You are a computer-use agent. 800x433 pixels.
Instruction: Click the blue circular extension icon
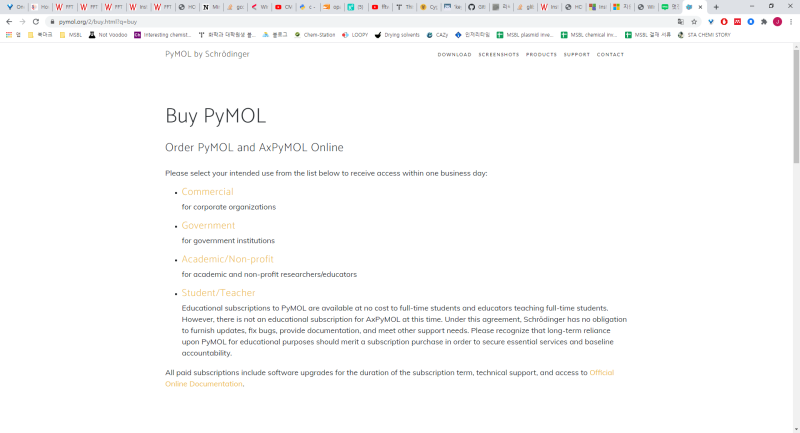(x=751, y=22)
